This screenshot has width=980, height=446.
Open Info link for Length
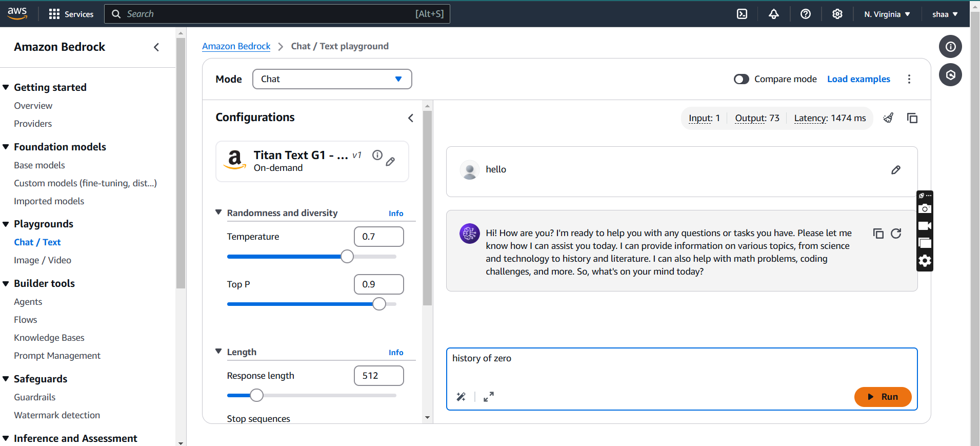tap(396, 353)
